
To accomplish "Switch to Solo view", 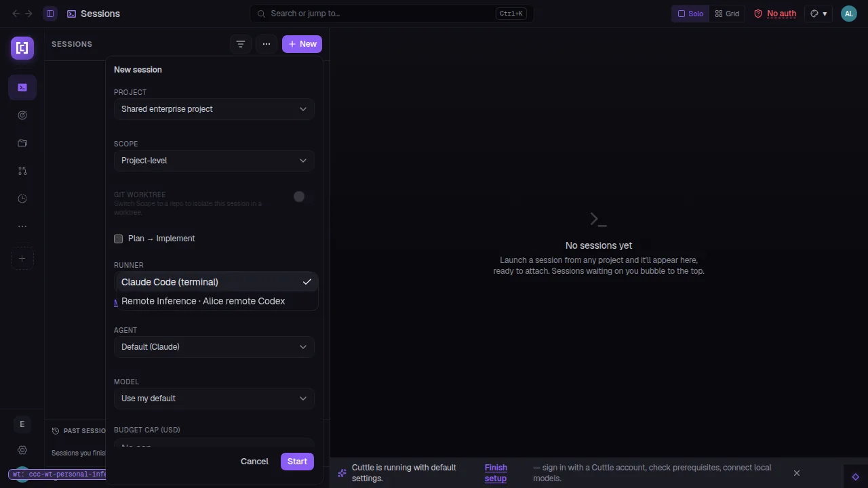I will pyautogui.click(x=690, y=14).
